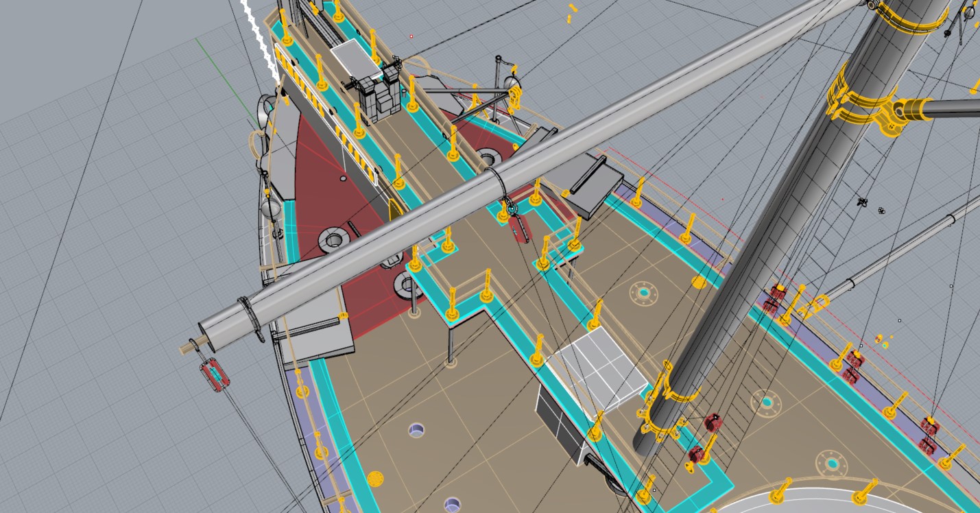980x513 pixels.
Task: Pick the yellow grated disc near the port deck edge
Action: click(x=374, y=479)
